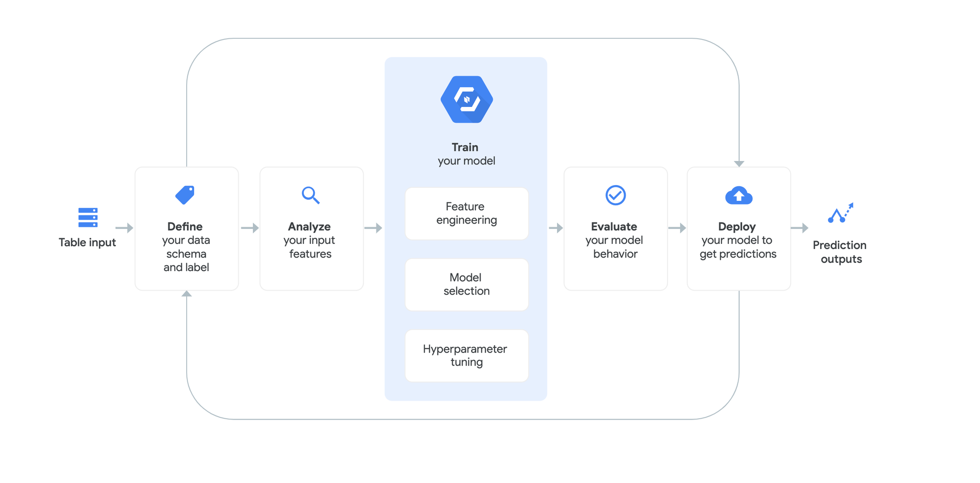Viewport: 980px width, 483px height.
Task: Click the 'Evaluate' heading text
Action: (614, 227)
